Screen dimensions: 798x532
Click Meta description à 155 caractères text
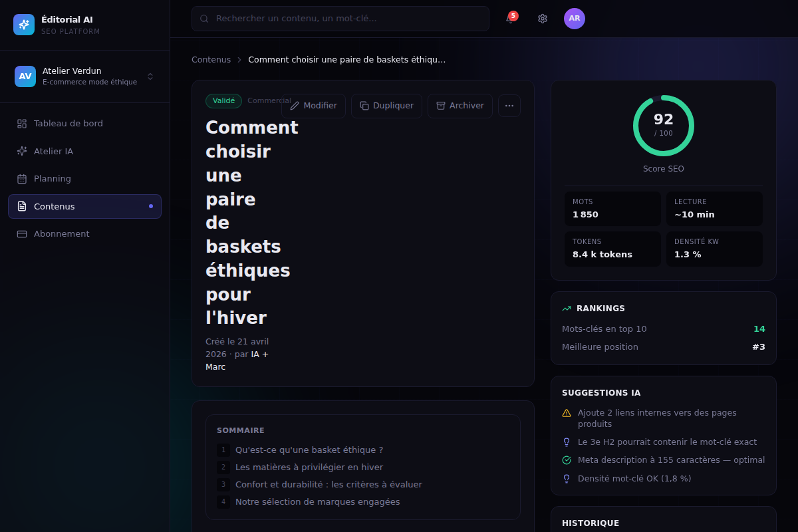pyautogui.click(x=671, y=460)
